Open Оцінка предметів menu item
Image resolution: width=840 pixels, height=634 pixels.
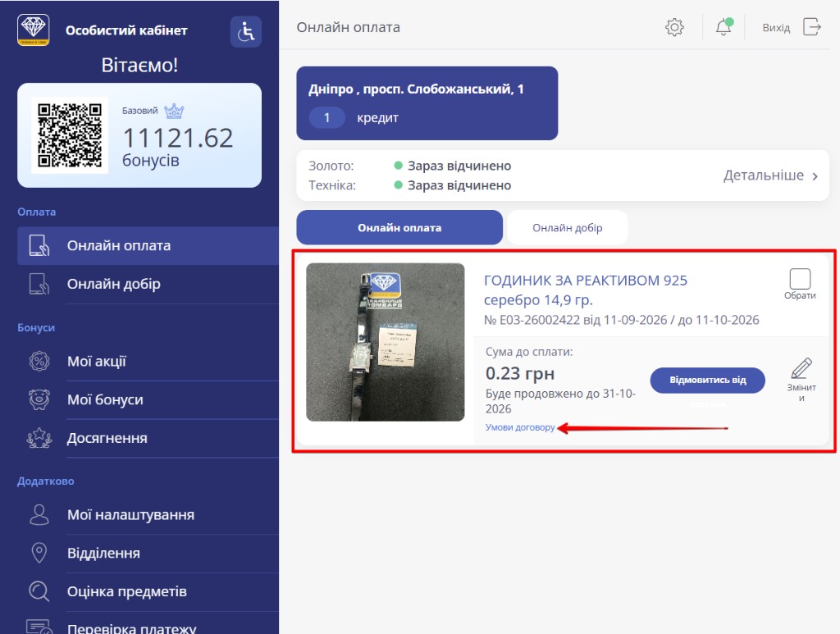pos(148,591)
